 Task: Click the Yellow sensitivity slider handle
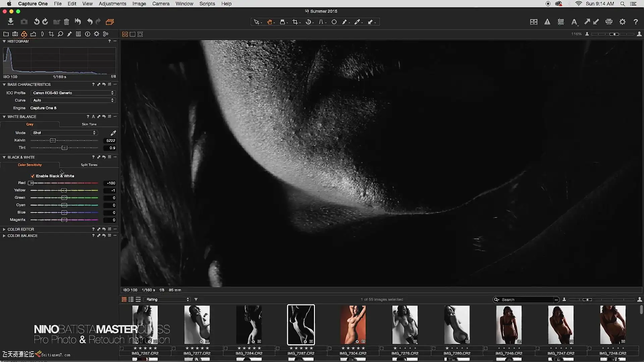coord(64,190)
